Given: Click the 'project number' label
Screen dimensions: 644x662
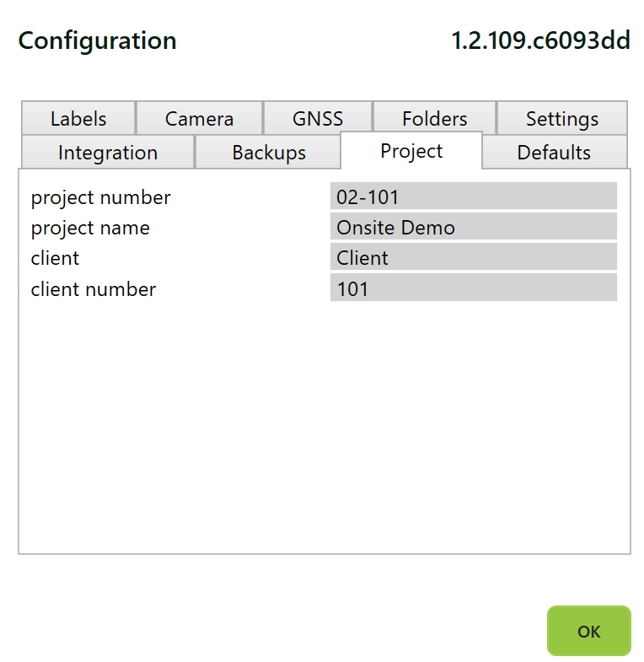Looking at the screenshot, I should pos(100,197).
